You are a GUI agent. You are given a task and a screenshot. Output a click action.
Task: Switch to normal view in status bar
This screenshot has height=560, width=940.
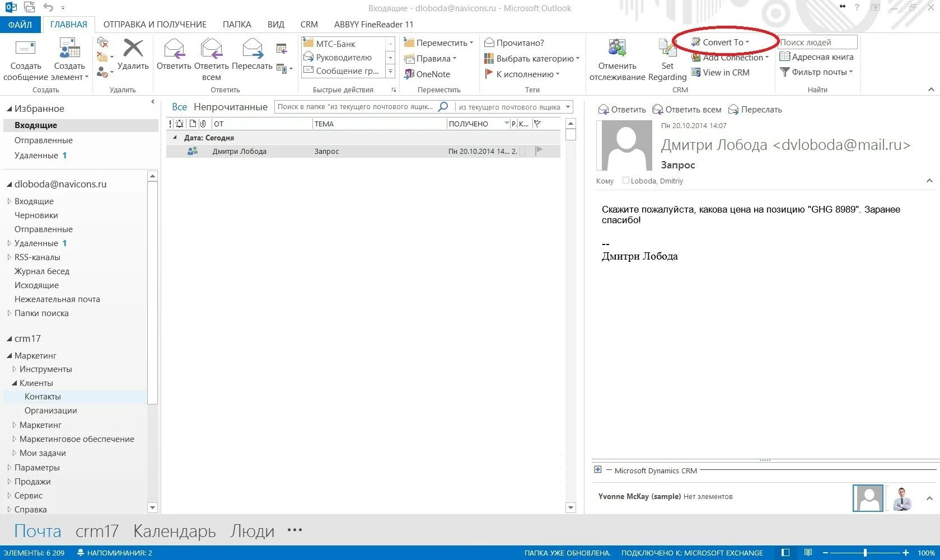[785, 553]
